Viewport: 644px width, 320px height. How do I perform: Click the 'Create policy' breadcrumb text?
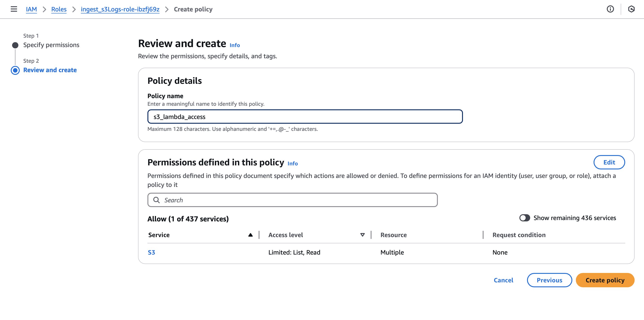click(193, 9)
